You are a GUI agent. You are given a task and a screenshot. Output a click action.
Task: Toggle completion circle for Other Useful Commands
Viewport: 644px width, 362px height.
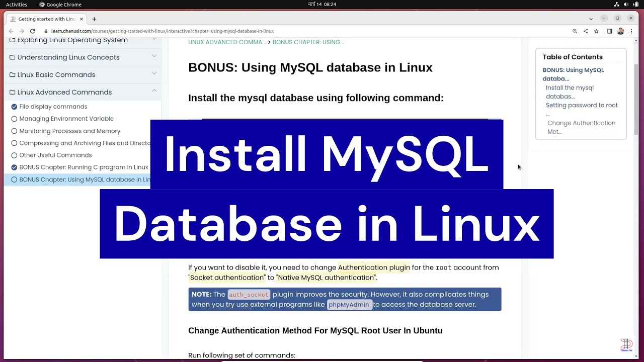click(14, 155)
